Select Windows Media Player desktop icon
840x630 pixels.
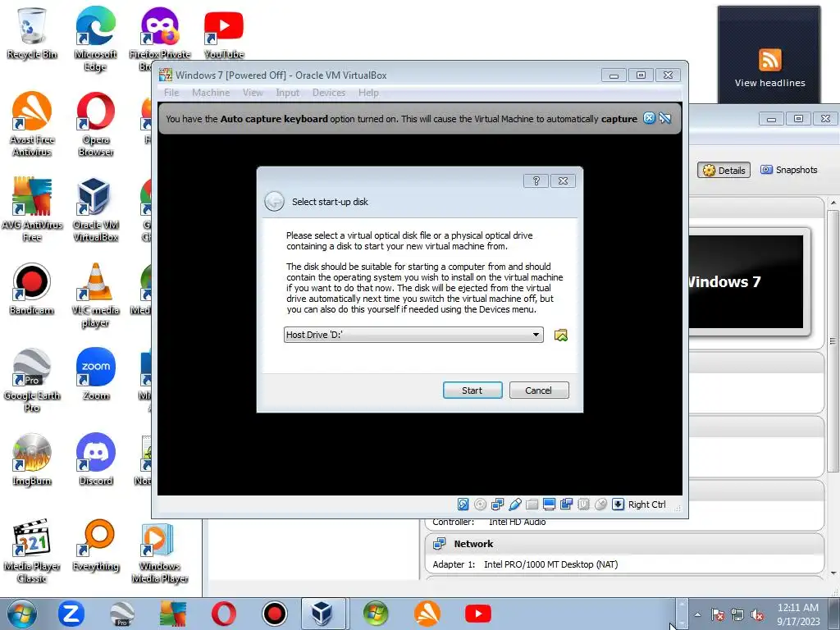pyautogui.click(x=160, y=554)
